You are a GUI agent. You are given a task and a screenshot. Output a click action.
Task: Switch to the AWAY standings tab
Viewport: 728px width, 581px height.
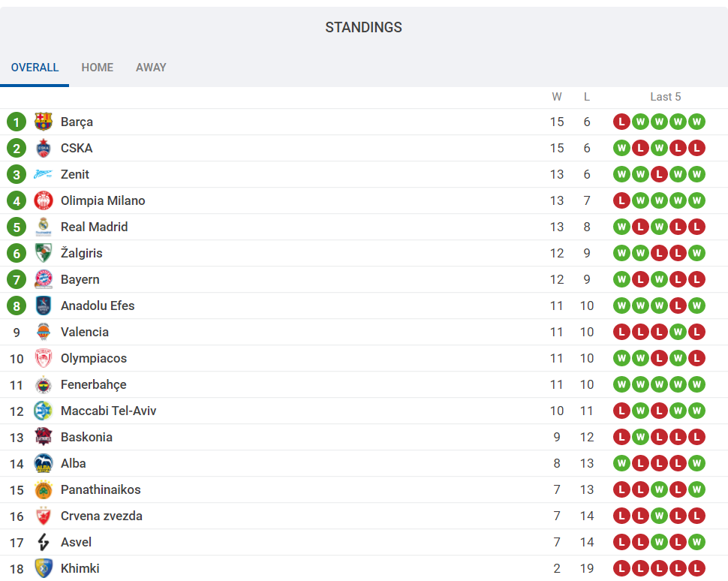tap(151, 68)
